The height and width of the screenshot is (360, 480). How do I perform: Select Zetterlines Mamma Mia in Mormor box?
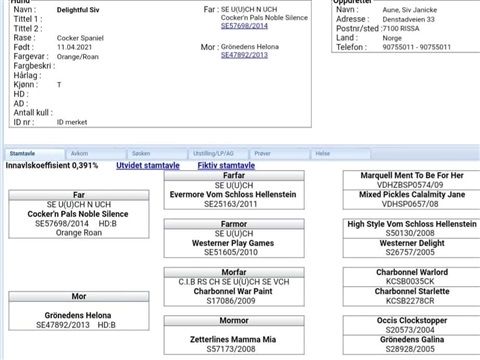233,340
